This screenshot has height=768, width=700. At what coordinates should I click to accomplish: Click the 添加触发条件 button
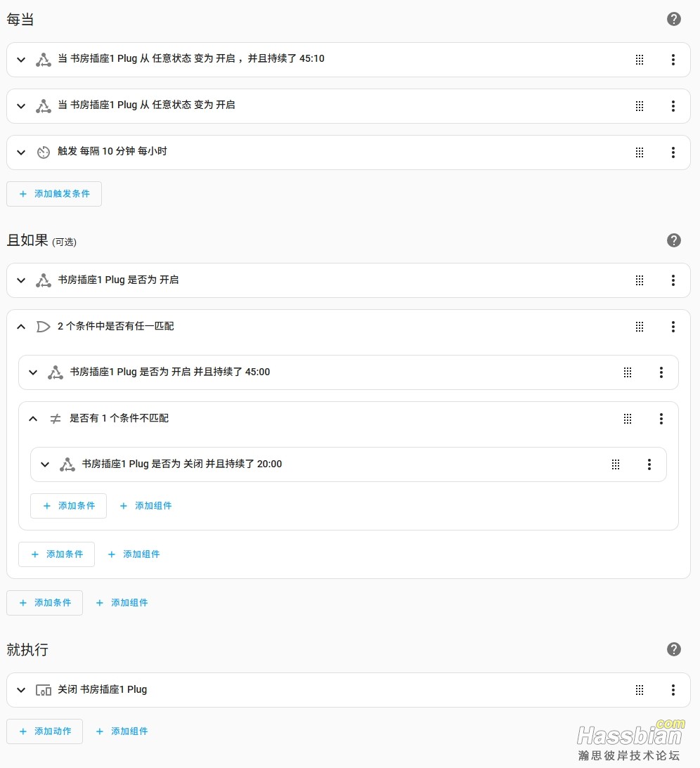[x=54, y=194]
